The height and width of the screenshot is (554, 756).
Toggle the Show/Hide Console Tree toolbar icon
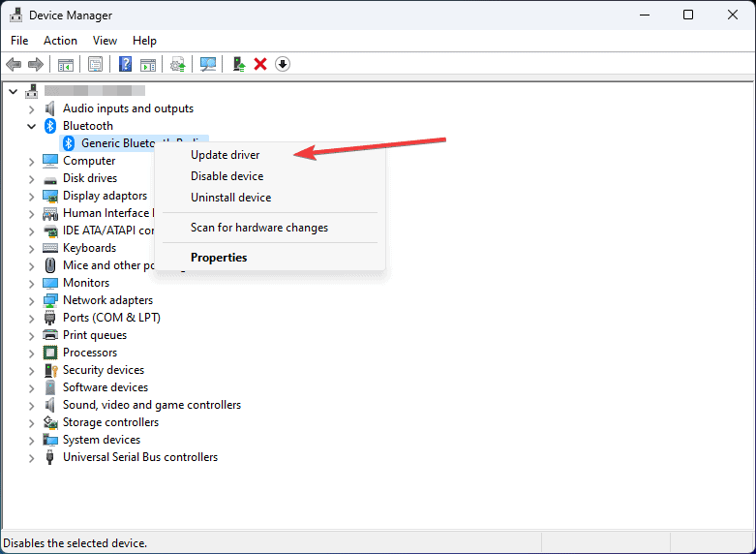[x=66, y=64]
